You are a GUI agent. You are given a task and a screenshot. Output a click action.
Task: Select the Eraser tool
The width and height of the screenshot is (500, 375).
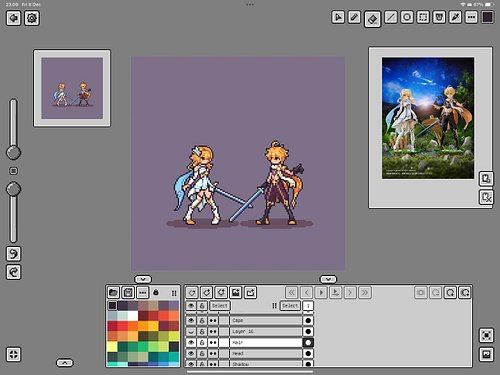pyautogui.click(x=372, y=19)
